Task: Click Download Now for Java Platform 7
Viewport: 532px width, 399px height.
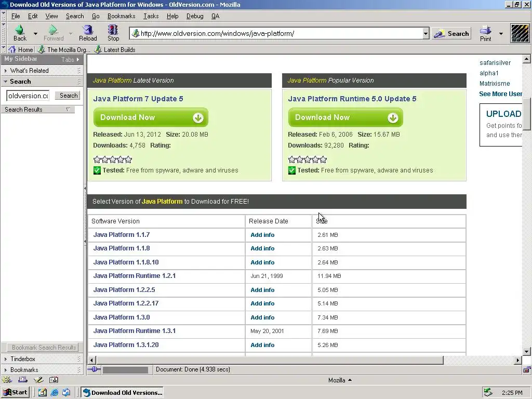Action: click(151, 117)
